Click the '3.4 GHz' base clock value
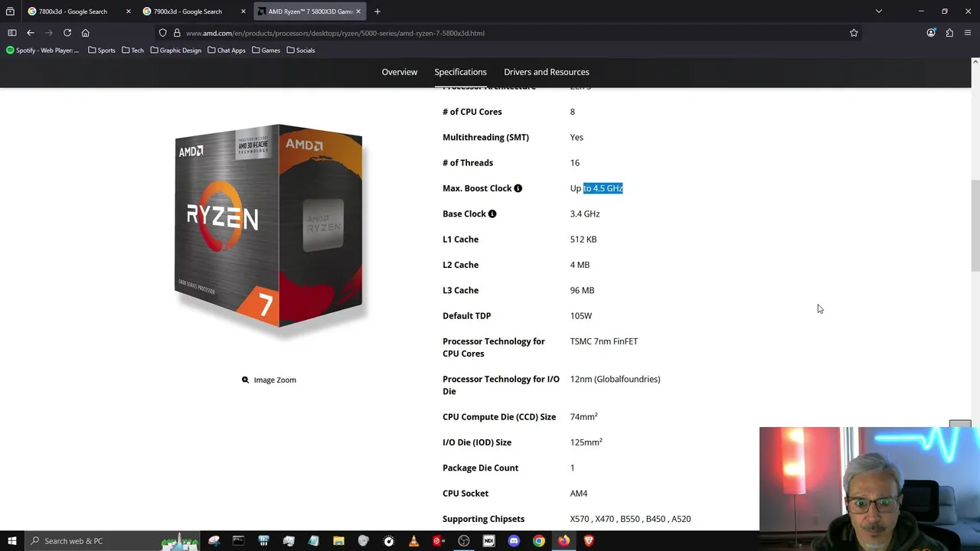The width and height of the screenshot is (980, 551). (585, 214)
